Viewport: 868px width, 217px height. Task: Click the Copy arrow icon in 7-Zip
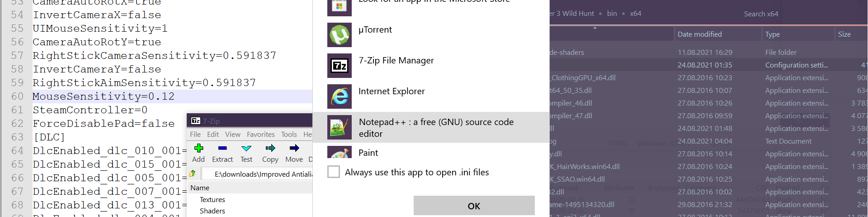(x=270, y=148)
